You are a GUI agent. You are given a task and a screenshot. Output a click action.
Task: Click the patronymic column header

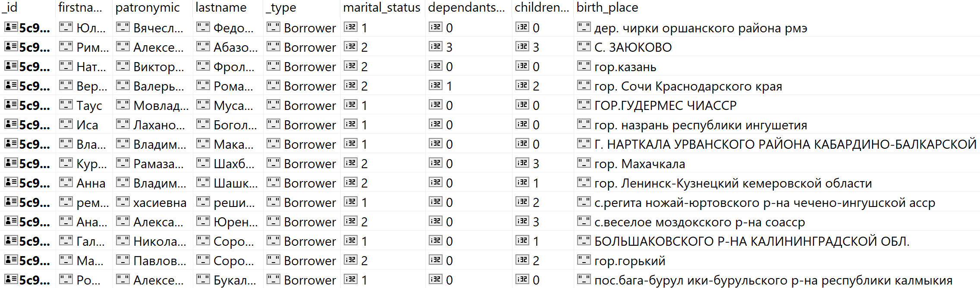pos(148,7)
